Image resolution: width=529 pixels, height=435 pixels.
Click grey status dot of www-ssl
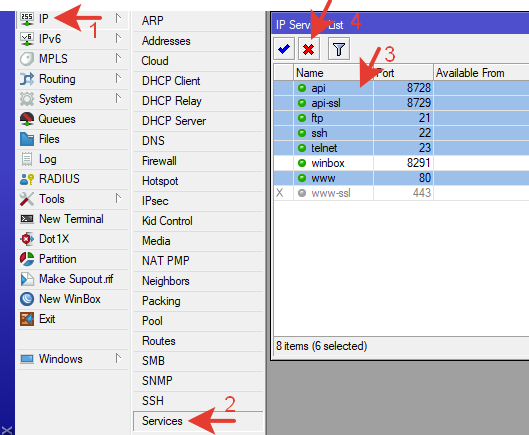pyautogui.click(x=302, y=193)
